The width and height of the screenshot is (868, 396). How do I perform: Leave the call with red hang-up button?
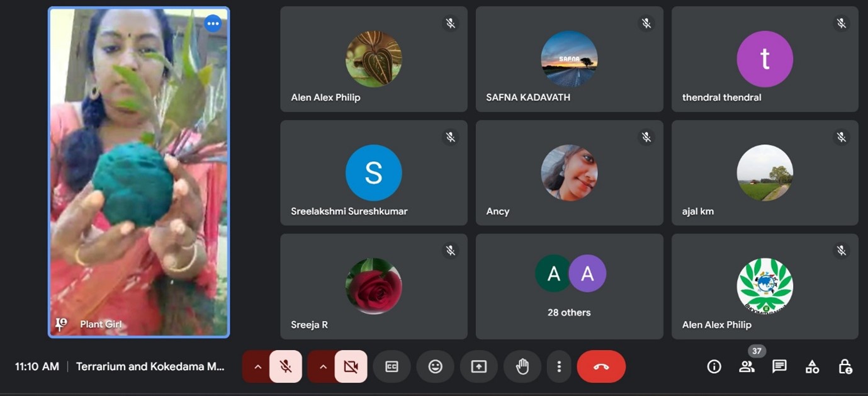coord(600,366)
